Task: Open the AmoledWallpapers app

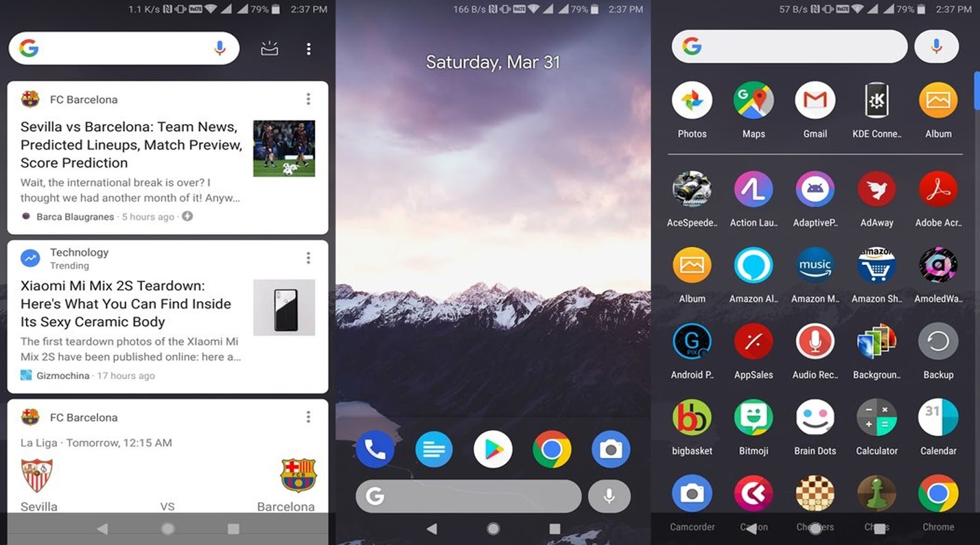Action: click(938, 275)
